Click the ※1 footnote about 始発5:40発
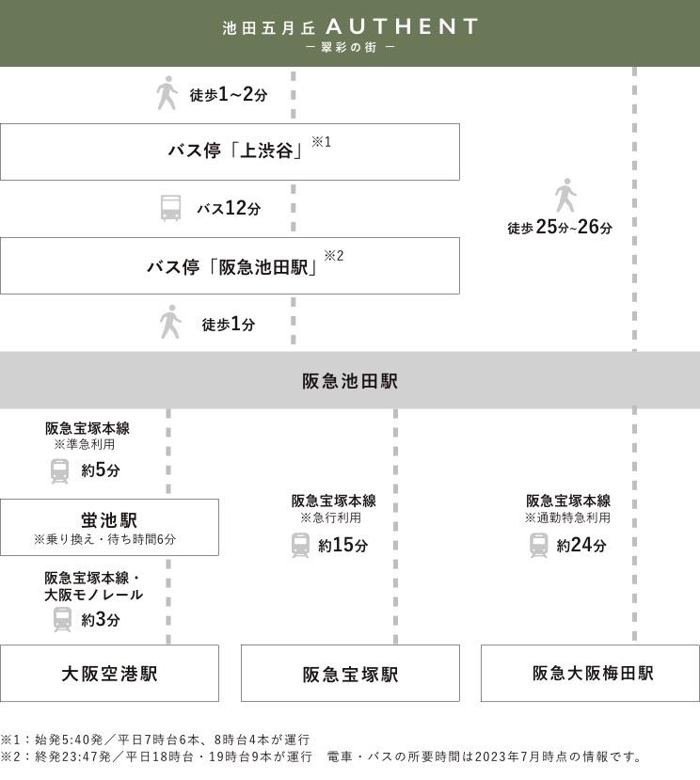Image resolution: width=700 pixels, height=780 pixels. tap(155, 740)
